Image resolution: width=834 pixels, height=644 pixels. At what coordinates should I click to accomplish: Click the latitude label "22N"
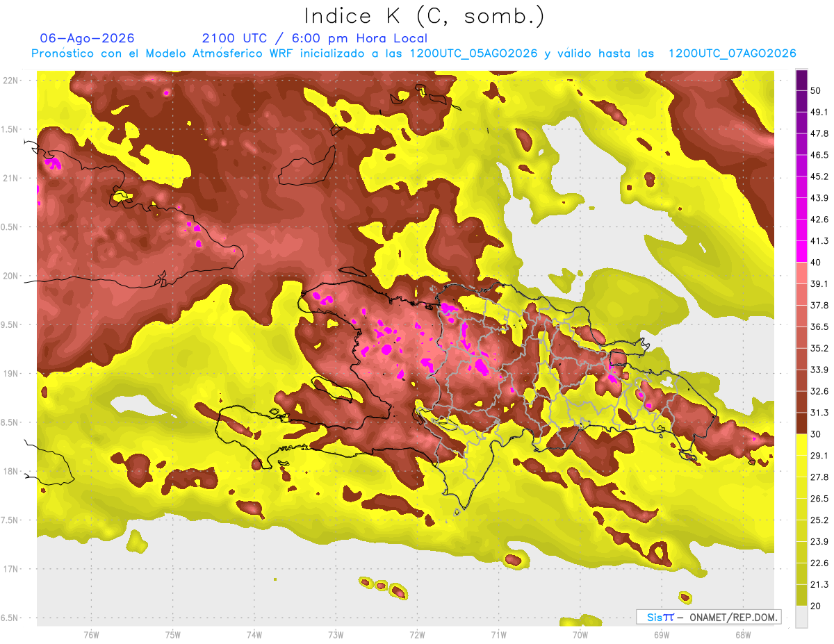pyautogui.click(x=11, y=81)
